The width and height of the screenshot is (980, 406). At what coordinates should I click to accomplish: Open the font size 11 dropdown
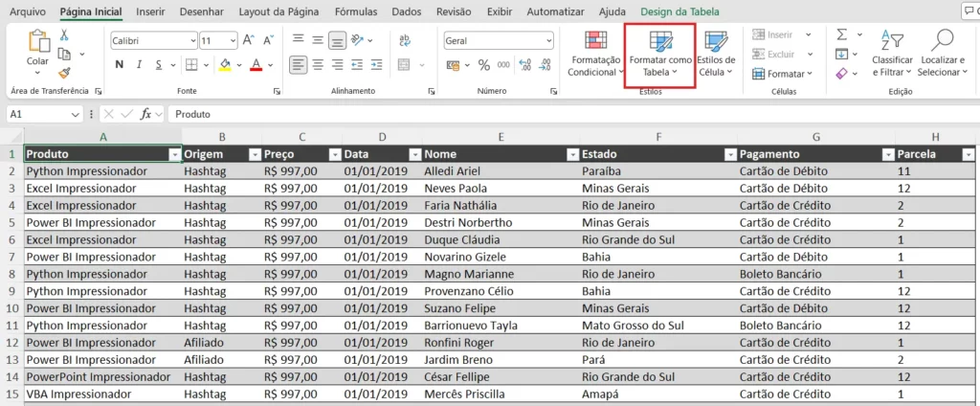234,40
